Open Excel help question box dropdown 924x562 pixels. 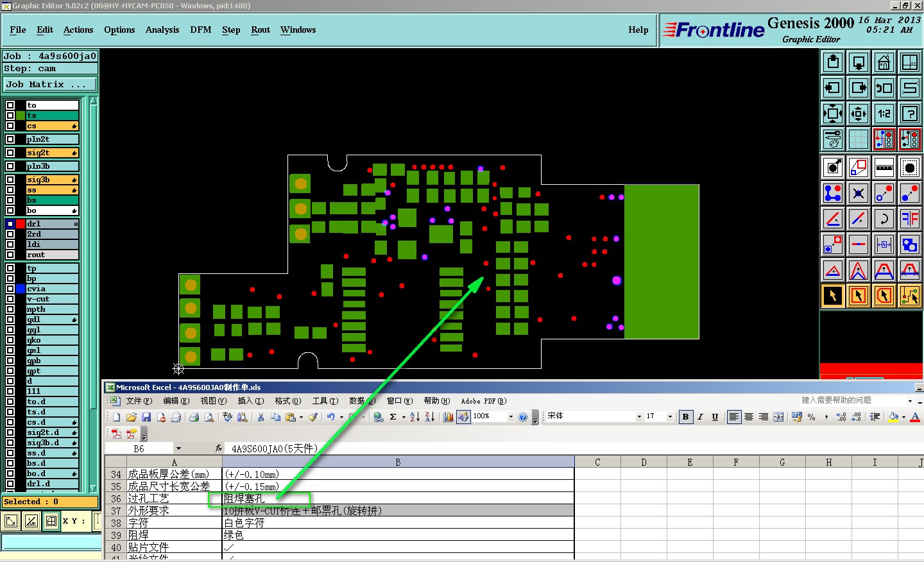click(910, 401)
